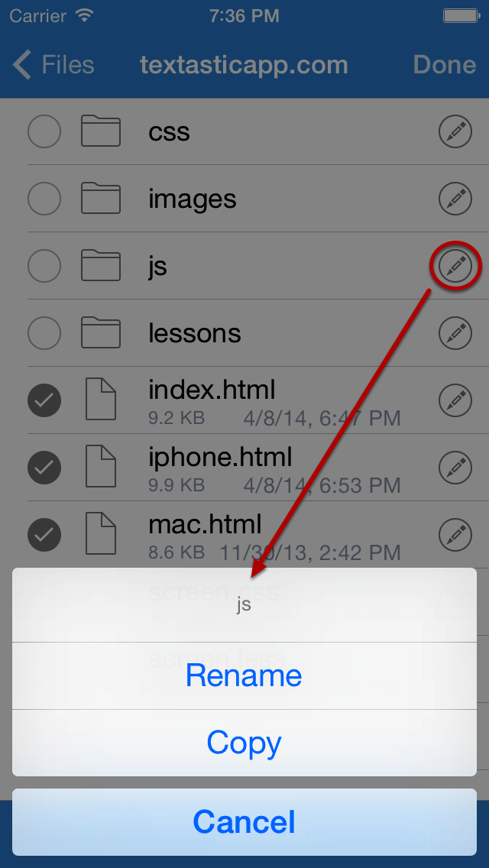
Task: Choose Rename in the action sheet
Action: pyautogui.click(x=244, y=676)
